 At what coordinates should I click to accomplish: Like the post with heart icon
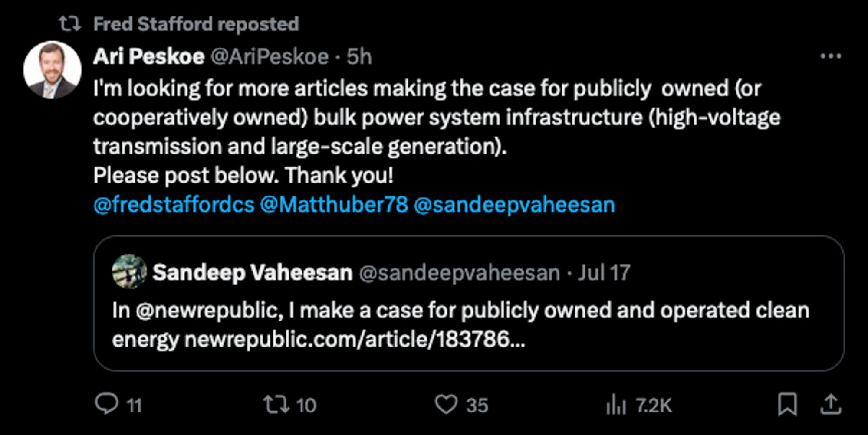click(446, 404)
